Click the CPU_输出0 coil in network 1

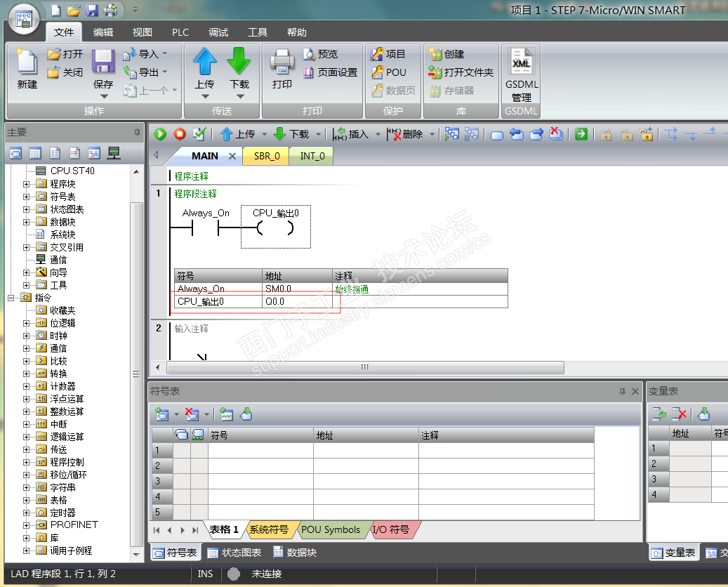tap(276, 227)
